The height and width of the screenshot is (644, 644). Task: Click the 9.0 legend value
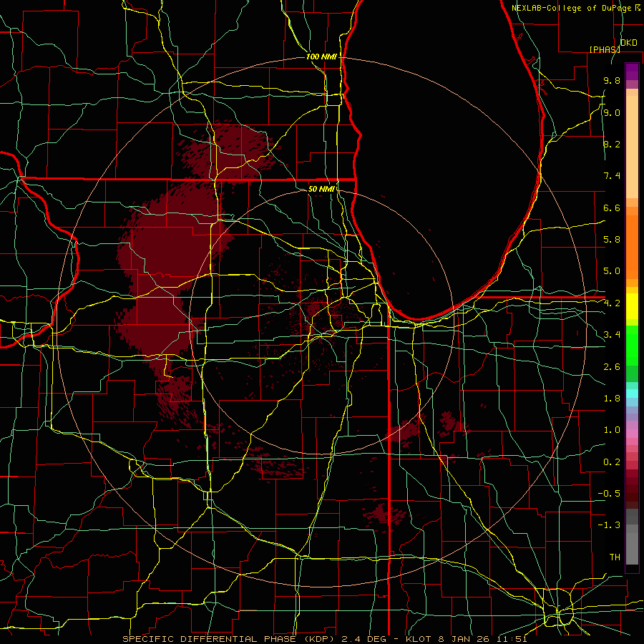click(x=612, y=112)
